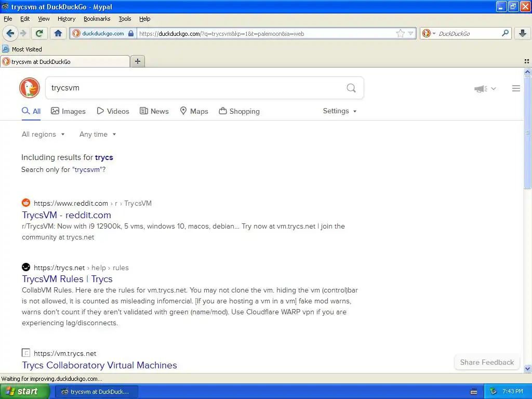The height and width of the screenshot is (399, 532).
Task: Click the vm.trycs.net placeholder favicon
Action: click(26, 353)
